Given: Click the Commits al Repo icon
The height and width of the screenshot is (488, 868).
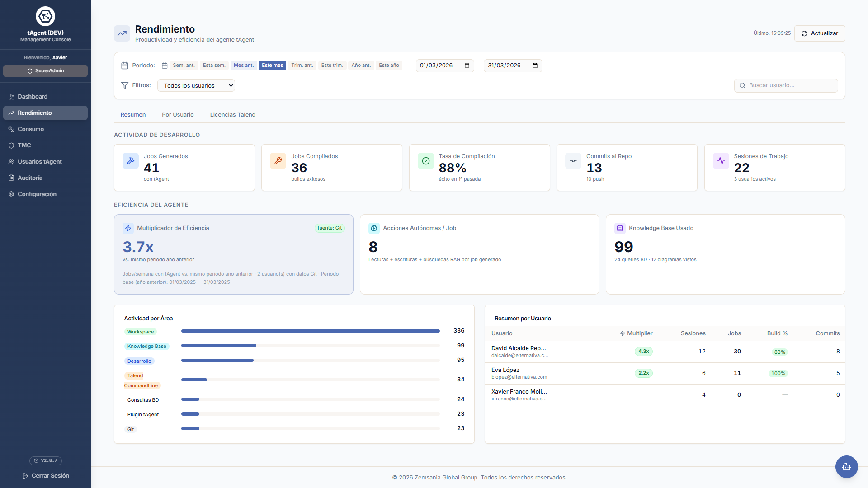Looking at the screenshot, I should 573,161.
